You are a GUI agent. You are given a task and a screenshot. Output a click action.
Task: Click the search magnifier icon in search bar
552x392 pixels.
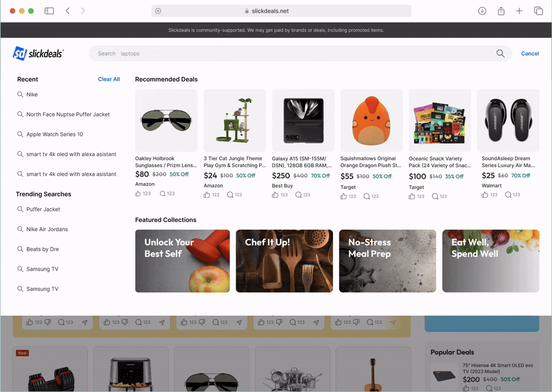point(500,54)
